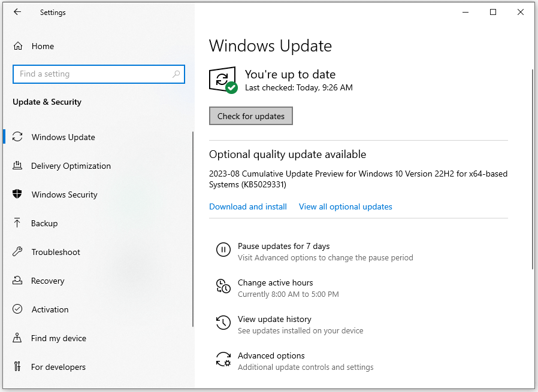The height and width of the screenshot is (392, 538).
Task: Open Advanced options for updates
Action: [271, 355]
